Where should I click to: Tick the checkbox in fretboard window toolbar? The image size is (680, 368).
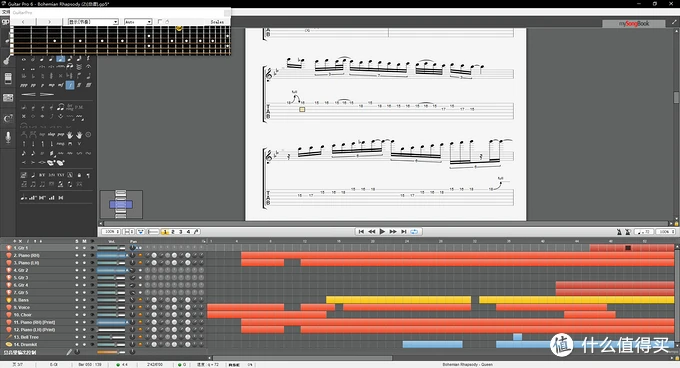(x=160, y=22)
